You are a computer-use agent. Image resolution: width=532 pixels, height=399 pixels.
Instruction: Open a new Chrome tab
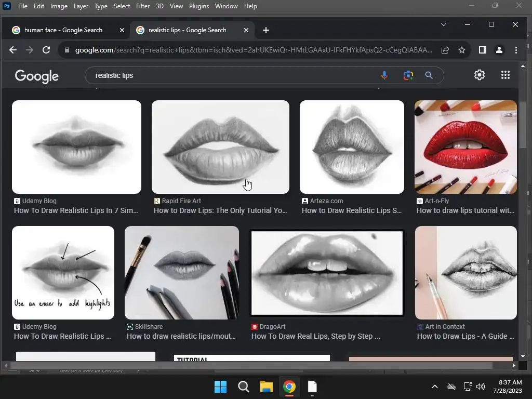[x=266, y=30]
